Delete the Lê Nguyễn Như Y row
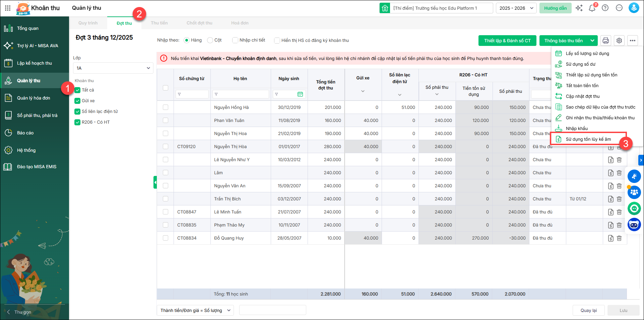This screenshot has width=644, height=320. 619,160
